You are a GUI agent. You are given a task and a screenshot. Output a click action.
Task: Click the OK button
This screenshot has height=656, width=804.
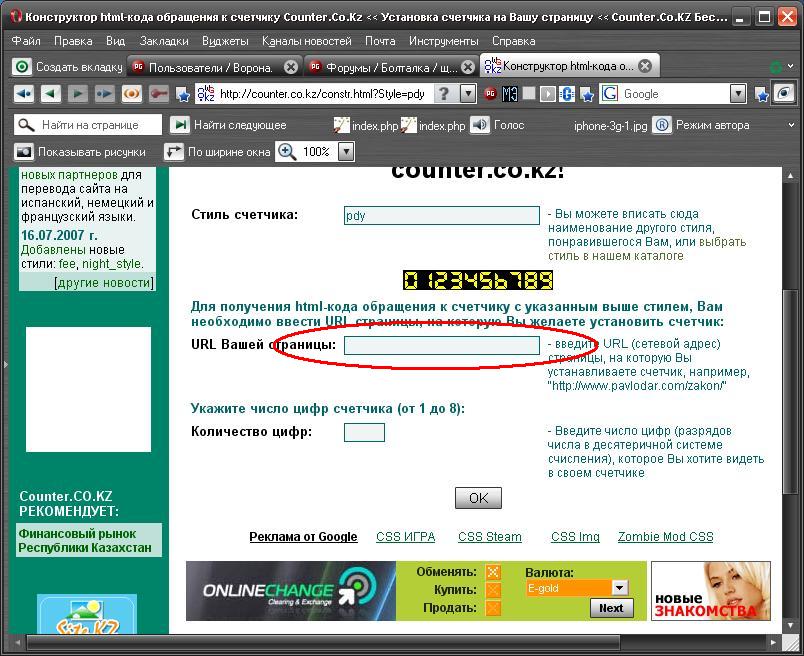(478, 498)
